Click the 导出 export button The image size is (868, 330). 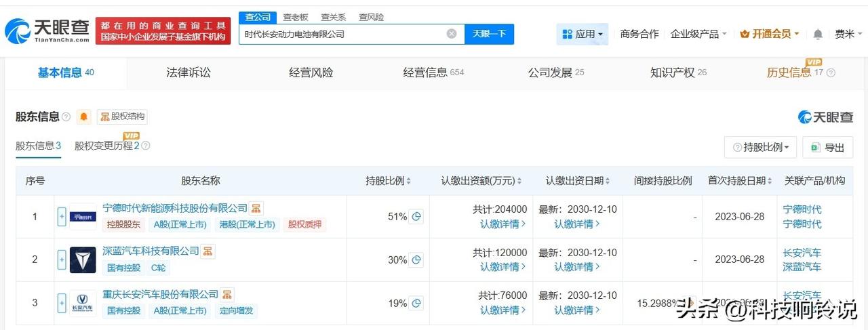(x=827, y=147)
